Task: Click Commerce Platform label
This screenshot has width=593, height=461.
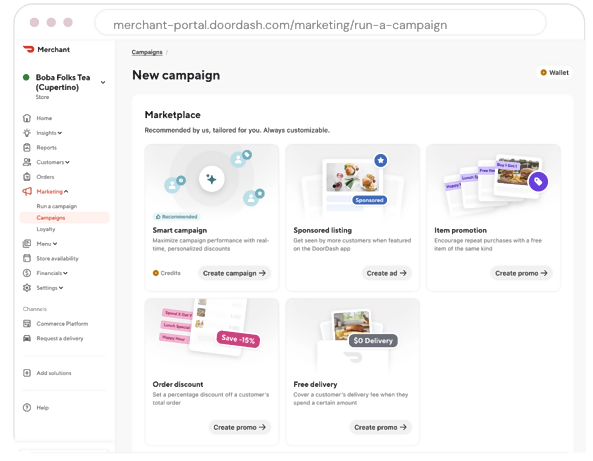Action: point(62,324)
